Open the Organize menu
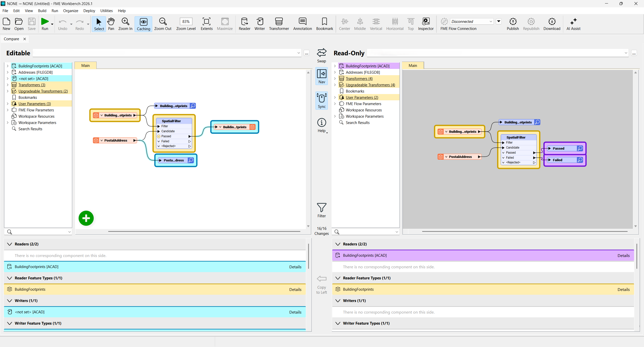The width and height of the screenshot is (644, 347). click(x=70, y=11)
